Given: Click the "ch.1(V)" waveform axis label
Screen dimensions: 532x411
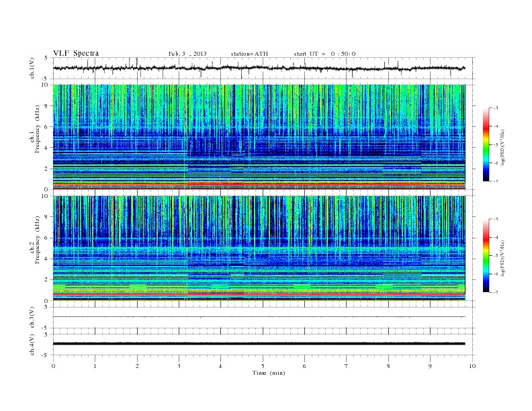Looking at the screenshot, I should (x=32, y=68).
